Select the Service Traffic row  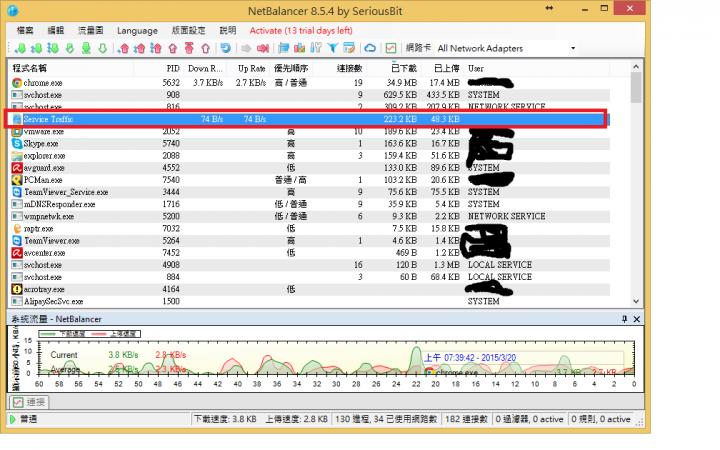(309, 119)
